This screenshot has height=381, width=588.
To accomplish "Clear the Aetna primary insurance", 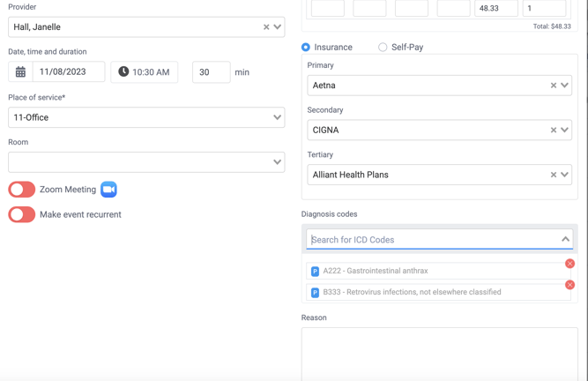I will pyautogui.click(x=553, y=86).
